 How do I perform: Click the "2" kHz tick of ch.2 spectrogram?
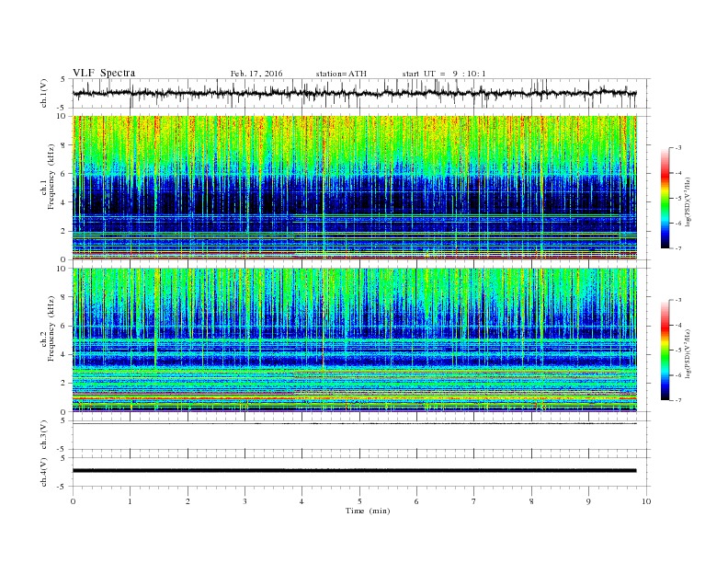[x=63, y=384]
